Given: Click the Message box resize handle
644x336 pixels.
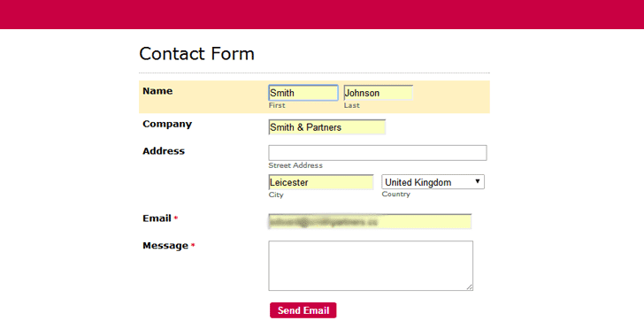Looking at the screenshot, I should [470, 287].
